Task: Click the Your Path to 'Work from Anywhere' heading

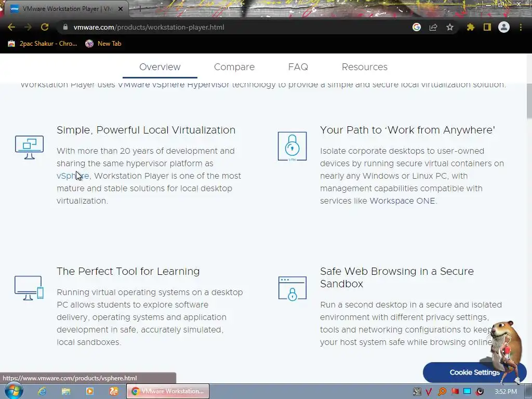Action: tap(407, 130)
